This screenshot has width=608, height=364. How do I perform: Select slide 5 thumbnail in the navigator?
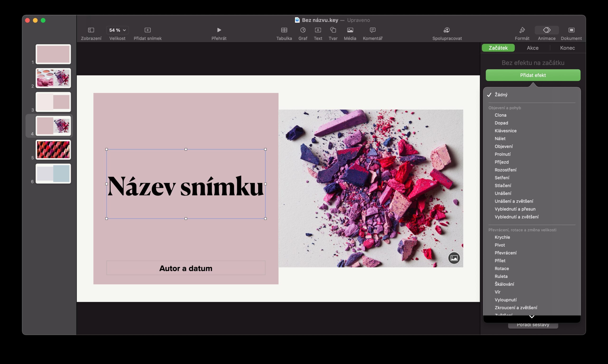(x=53, y=150)
